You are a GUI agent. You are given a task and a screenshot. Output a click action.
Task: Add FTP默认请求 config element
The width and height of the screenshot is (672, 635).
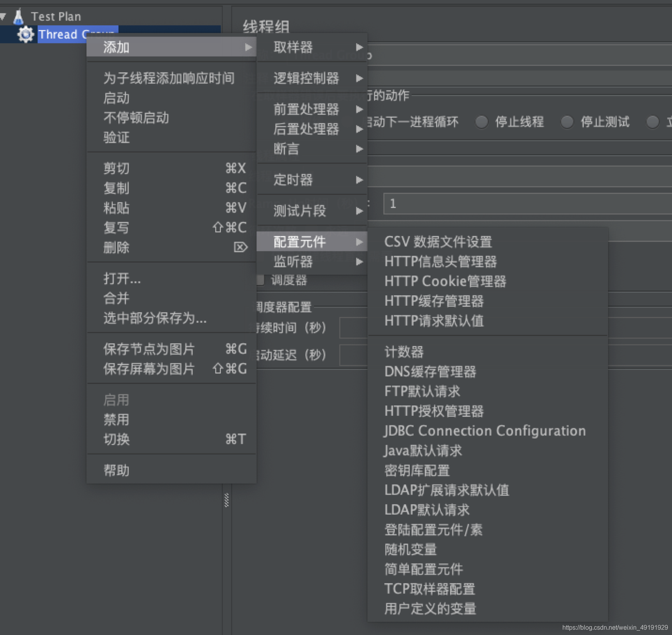(x=488, y=391)
